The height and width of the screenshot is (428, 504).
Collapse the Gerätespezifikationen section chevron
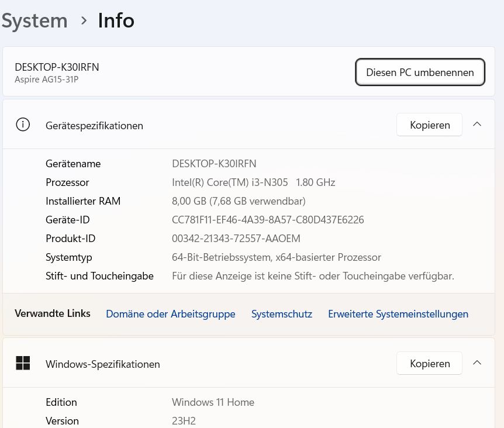click(477, 125)
